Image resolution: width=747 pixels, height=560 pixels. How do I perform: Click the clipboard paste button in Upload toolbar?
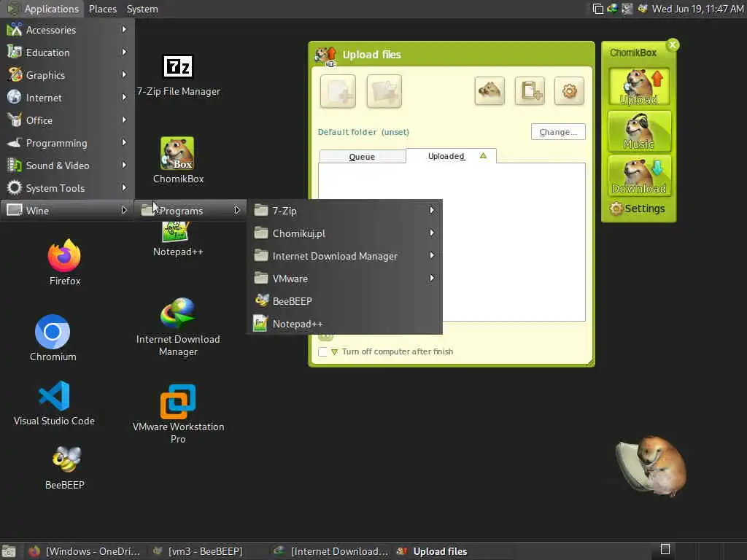pyautogui.click(x=530, y=90)
